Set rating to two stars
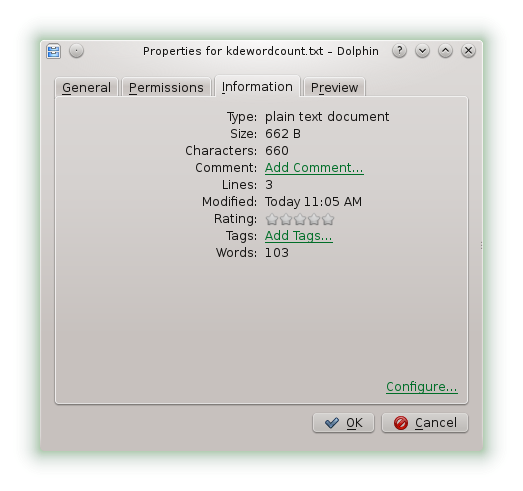523x491 pixels. [286, 219]
